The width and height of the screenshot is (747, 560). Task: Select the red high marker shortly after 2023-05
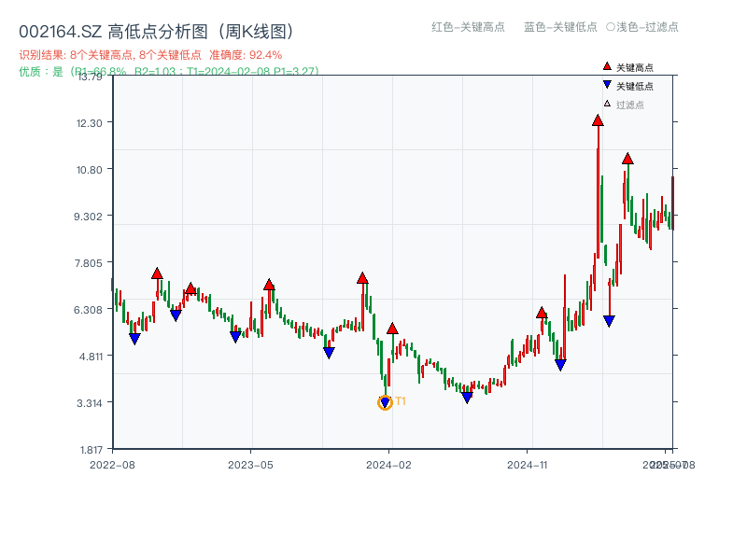point(269,285)
